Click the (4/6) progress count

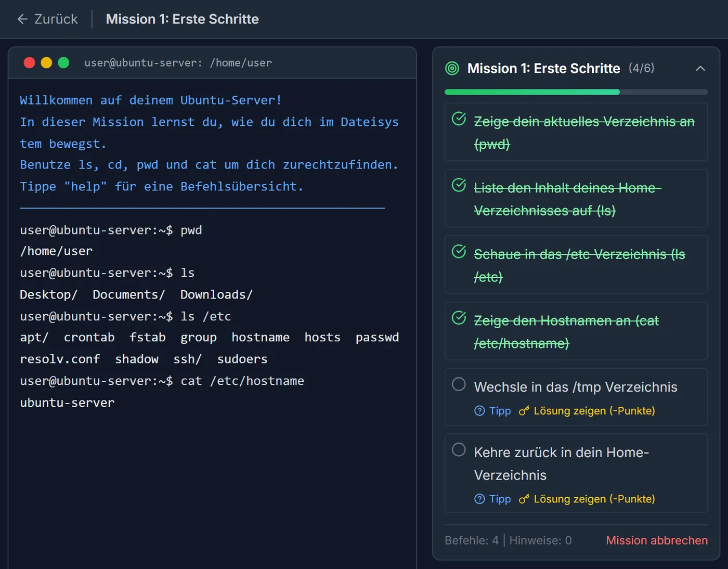[x=641, y=68]
